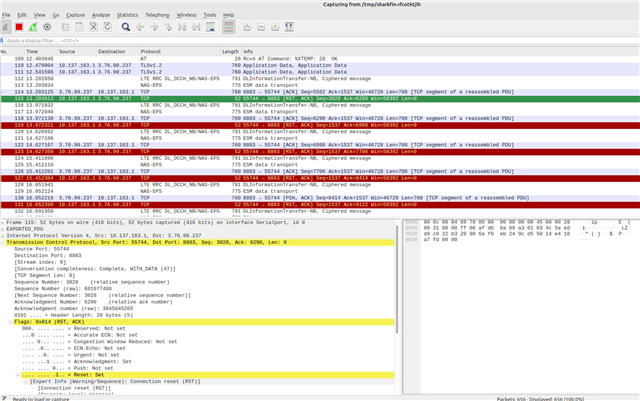
Task: Open the File menu
Action: click(6, 15)
